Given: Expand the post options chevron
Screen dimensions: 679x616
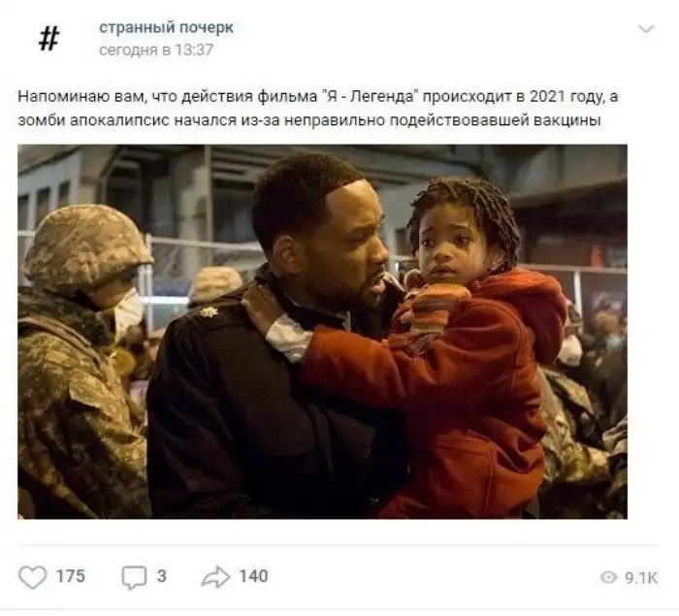Looking at the screenshot, I should pos(647,29).
